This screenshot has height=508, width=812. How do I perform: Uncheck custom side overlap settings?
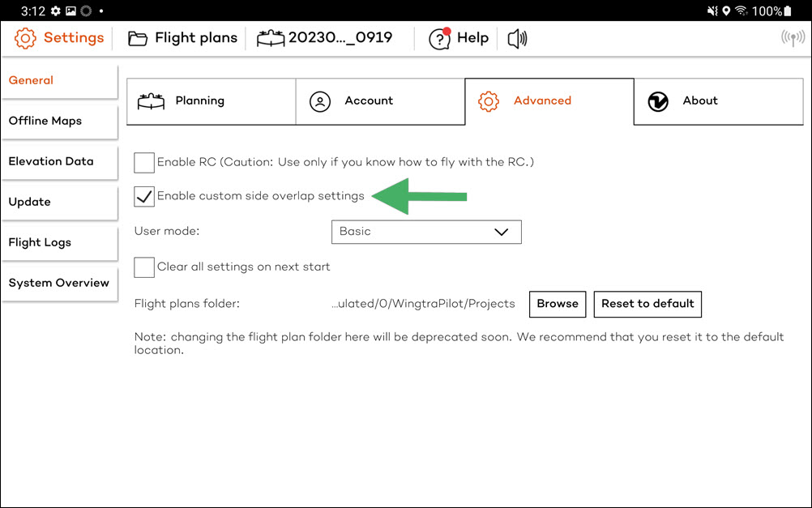point(144,197)
